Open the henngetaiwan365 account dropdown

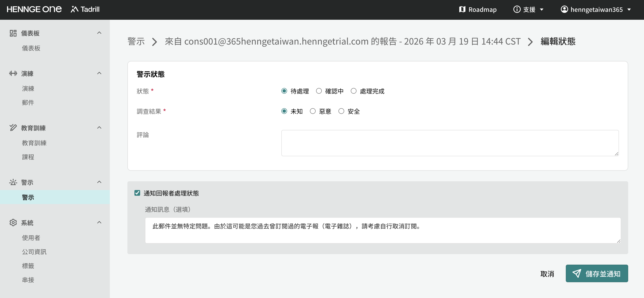click(596, 9)
